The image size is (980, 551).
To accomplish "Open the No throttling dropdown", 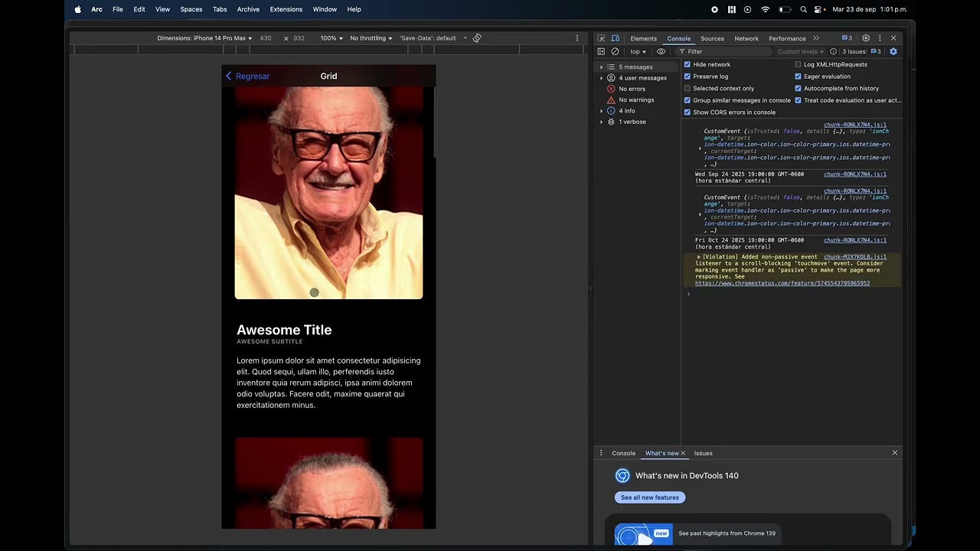I will [371, 37].
